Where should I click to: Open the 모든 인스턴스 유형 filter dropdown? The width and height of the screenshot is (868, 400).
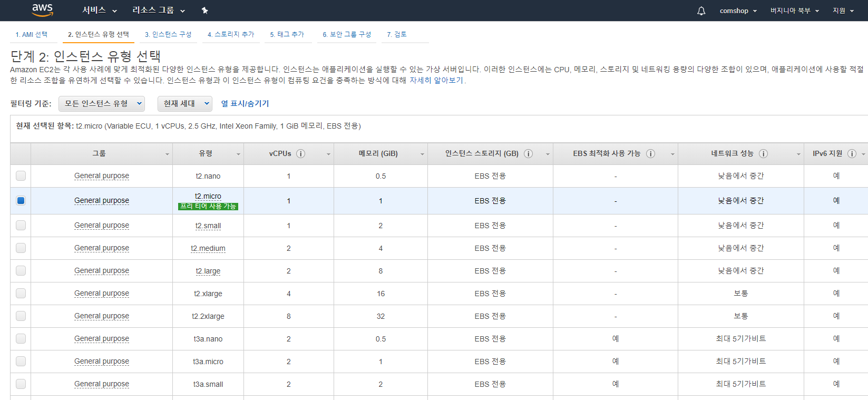102,104
